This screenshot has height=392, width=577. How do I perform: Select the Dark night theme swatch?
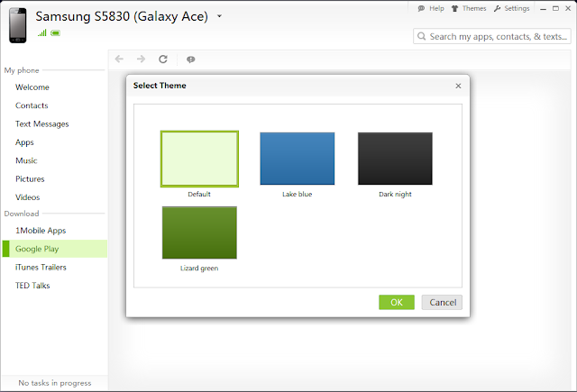[395, 159]
